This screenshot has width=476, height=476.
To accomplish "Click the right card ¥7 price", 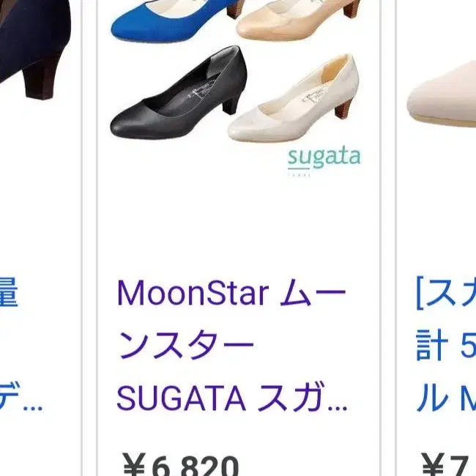I will [449, 464].
